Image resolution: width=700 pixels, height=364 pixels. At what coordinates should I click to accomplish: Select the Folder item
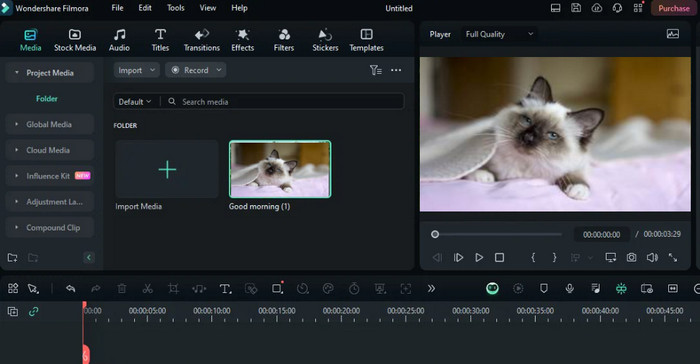click(47, 99)
